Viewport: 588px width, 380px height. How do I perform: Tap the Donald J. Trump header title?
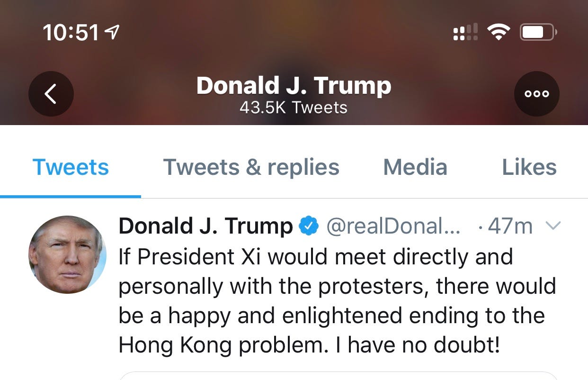click(294, 86)
